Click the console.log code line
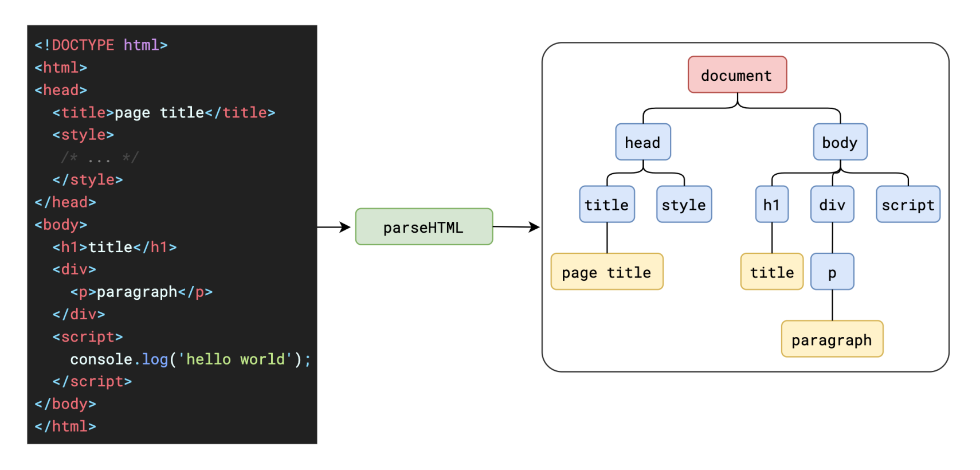The width and height of the screenshot is (980, 470). (190, 359)
